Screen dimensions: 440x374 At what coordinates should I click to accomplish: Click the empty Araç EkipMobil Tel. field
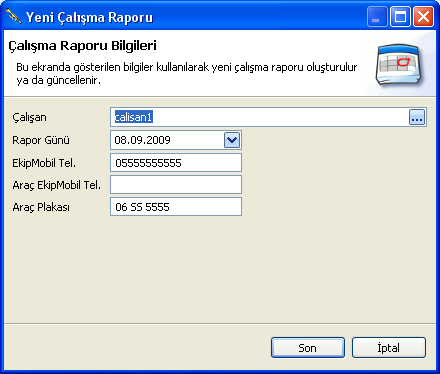coord(176,185)
